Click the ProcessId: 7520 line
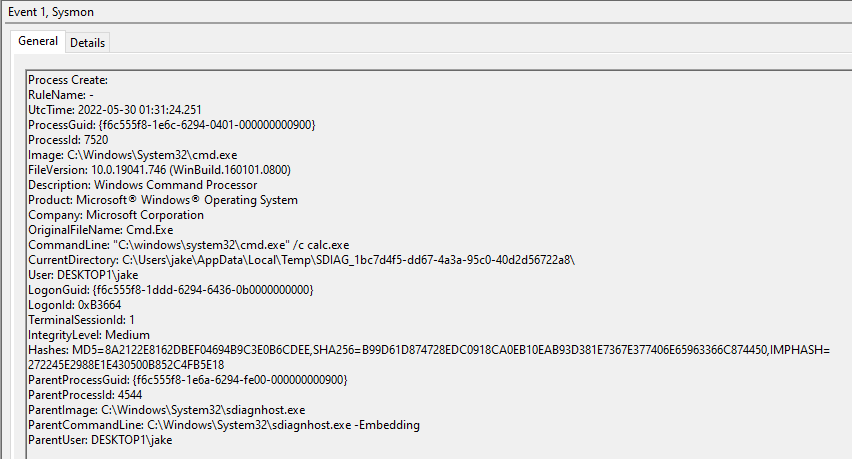This screenshot has width=852, height=459. click(x=68, y=140)
